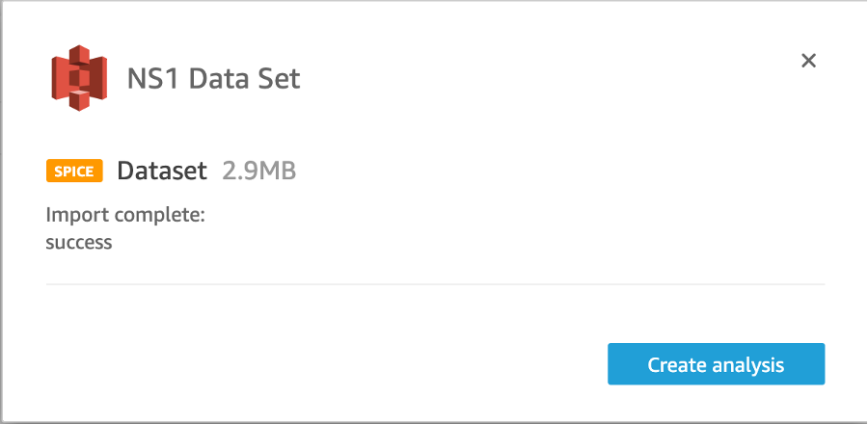Select the S3 data source logo
The height and width of the screenshot is (424, 868).
click(x=79, y=78)
